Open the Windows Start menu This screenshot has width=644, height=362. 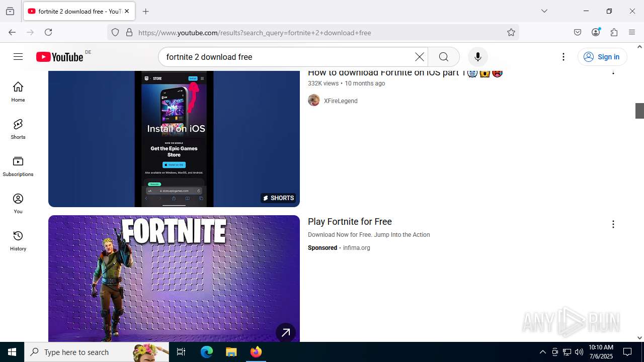pos(12,352)
